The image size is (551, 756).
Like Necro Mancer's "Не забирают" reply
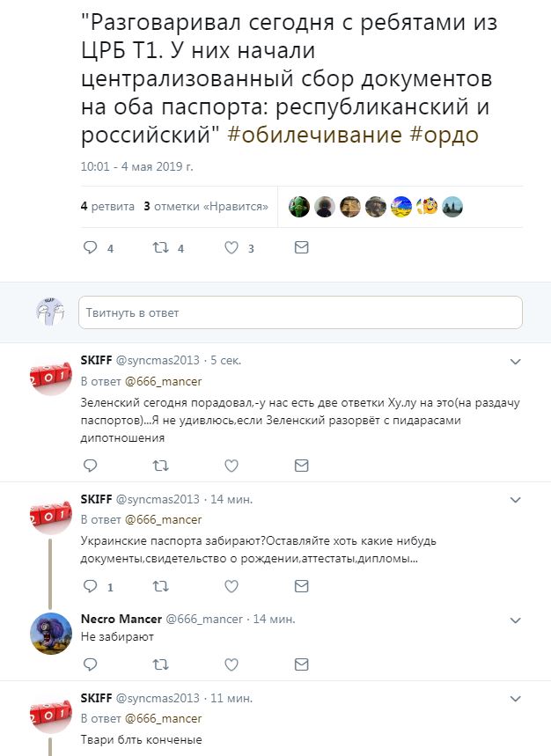(231, 663)
